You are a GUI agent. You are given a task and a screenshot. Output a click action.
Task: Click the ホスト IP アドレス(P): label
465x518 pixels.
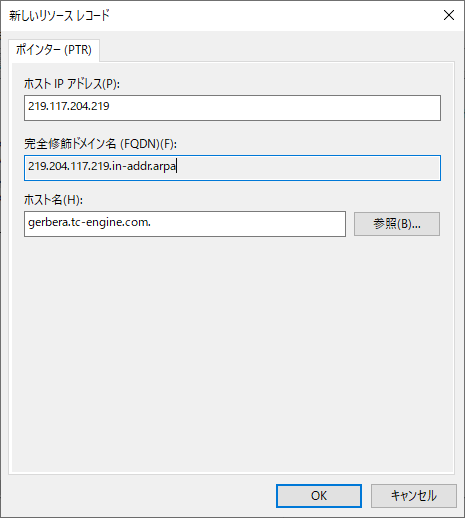click(x=72, y=84)
